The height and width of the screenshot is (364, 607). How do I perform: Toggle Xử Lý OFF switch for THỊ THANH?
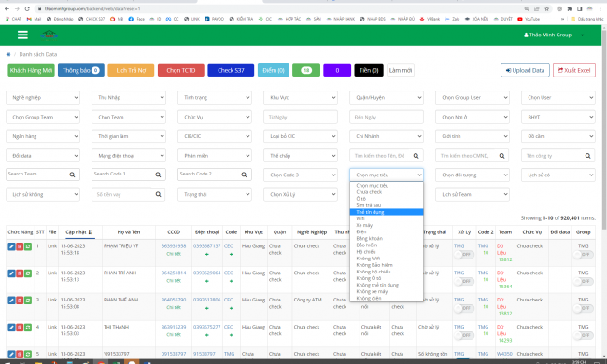[464, 335]
